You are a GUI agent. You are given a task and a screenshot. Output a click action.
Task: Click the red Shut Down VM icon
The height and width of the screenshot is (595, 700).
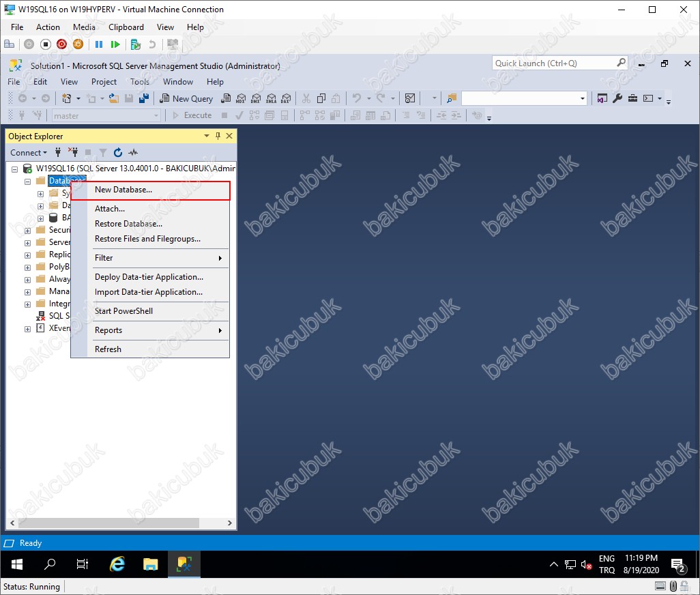[x=61, y=44]
